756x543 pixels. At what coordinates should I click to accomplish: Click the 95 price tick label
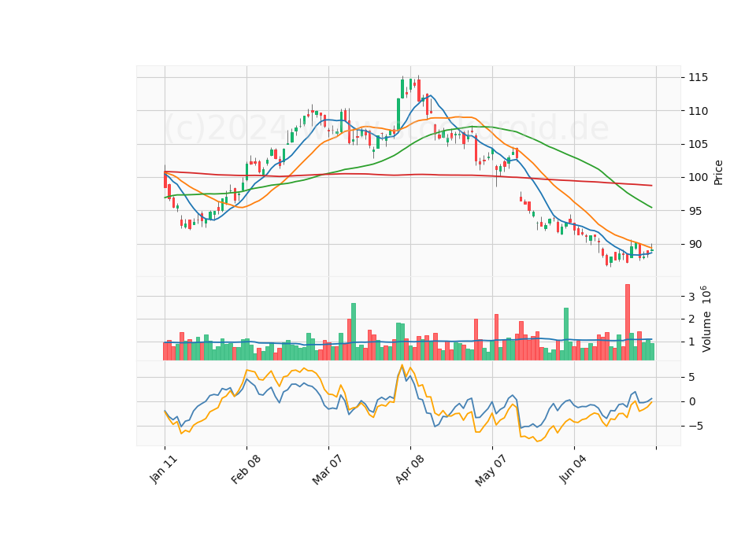pos(695,211)
